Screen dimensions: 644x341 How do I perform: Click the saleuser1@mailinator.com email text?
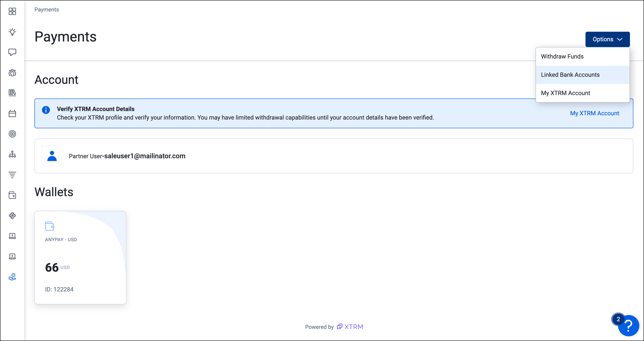point(145,156)
